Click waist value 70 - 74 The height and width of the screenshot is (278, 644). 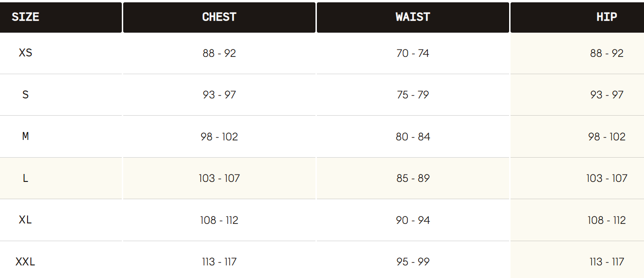pyautogui.click(x=413, y=53)
